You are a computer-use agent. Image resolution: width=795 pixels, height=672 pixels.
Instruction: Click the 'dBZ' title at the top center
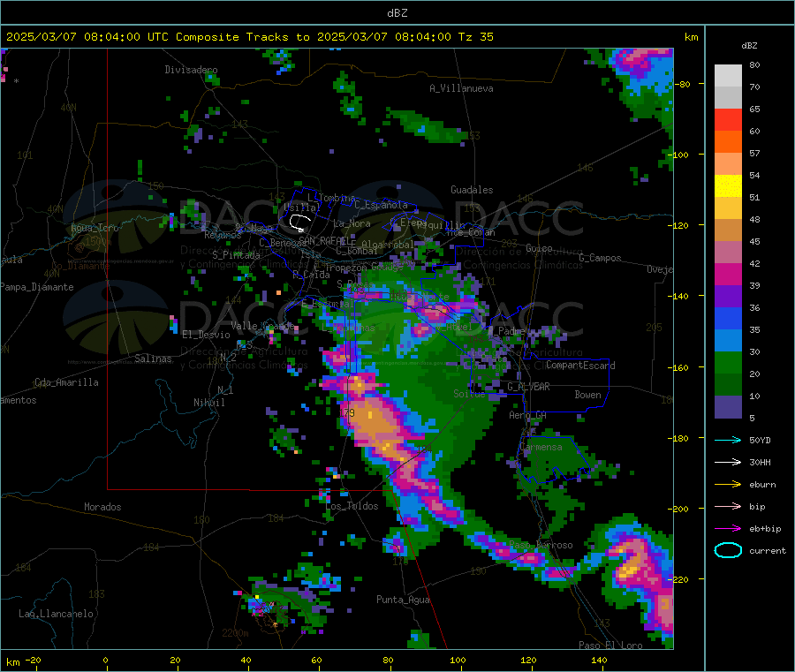(397, 13)
